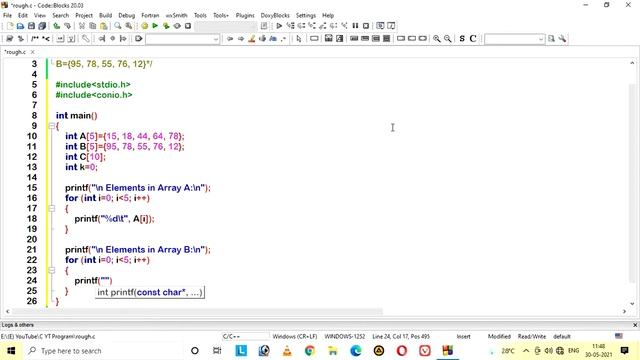Screen dimensions: 640x360
Task: Open Replace from the toolbar
Action: (129, 26)
